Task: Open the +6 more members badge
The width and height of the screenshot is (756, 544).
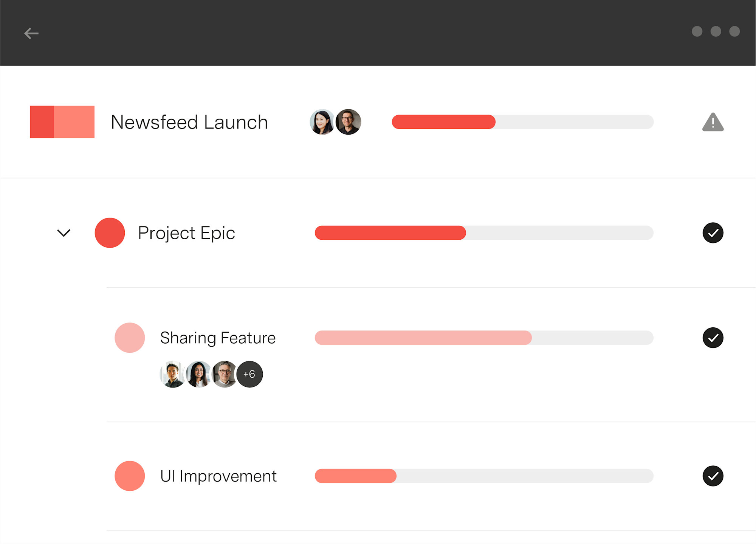Action: tap(249, 374)
